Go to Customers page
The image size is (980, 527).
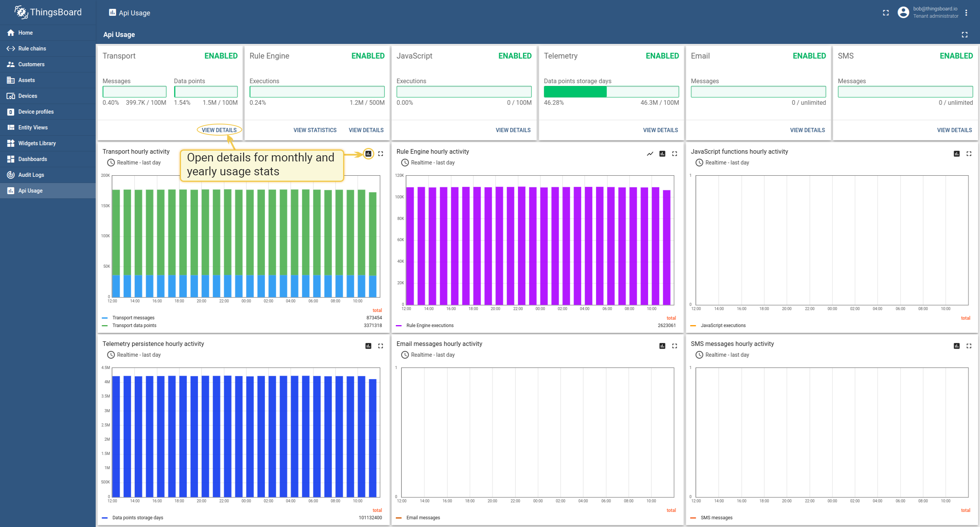pyautogui.click(x=48, y=64)
